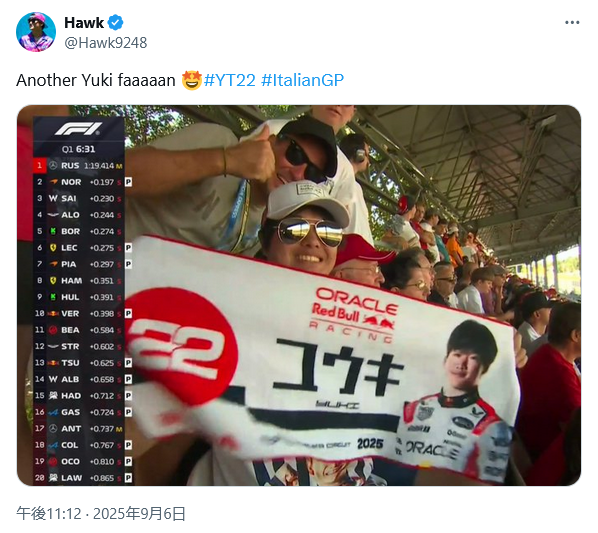Open the @Hawk9248 handle link
598x533 pixels.
tap(106, 43)
